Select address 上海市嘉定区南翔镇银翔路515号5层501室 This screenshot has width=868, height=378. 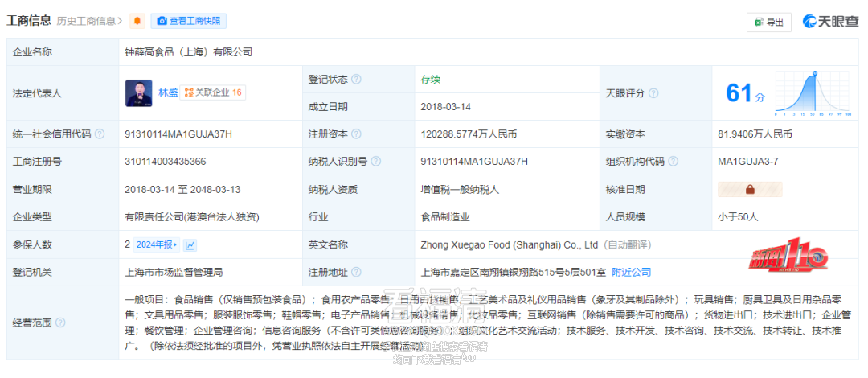513,272
